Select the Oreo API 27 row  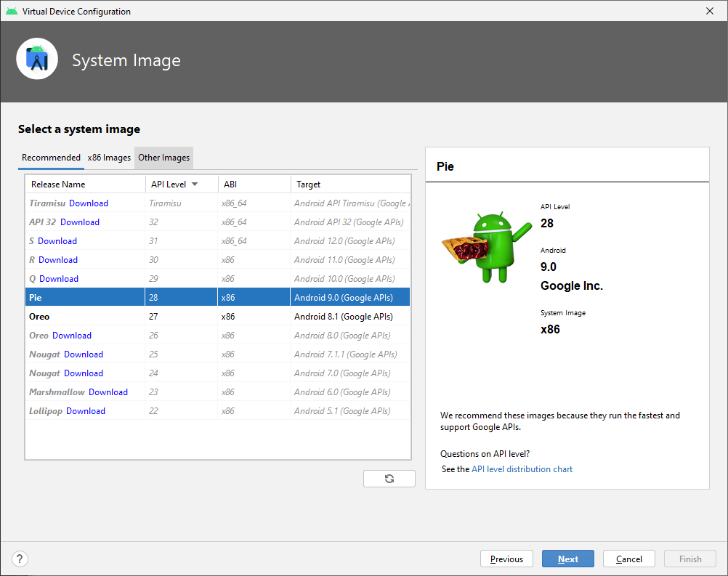[218, 317]
